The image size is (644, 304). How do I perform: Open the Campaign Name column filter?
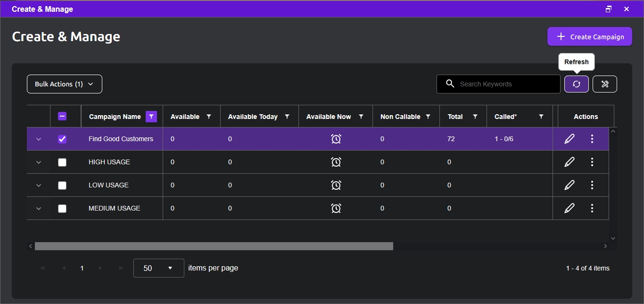point(151,117)
